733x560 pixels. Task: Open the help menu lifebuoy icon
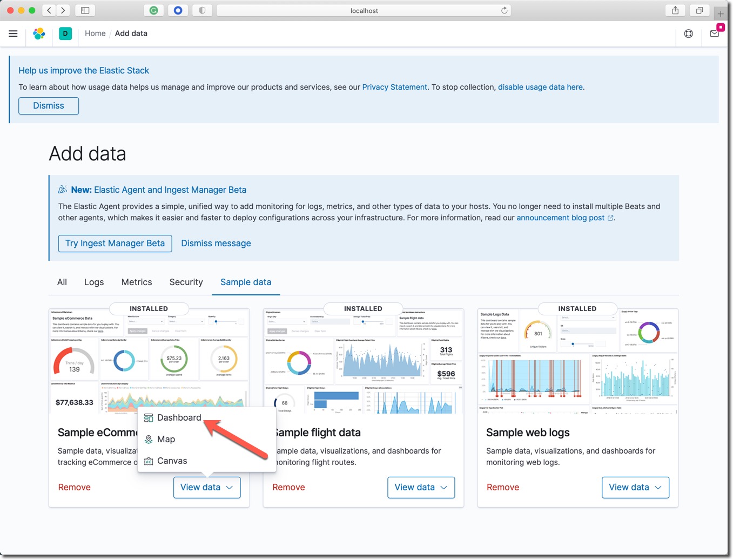[x=689, y=33]
